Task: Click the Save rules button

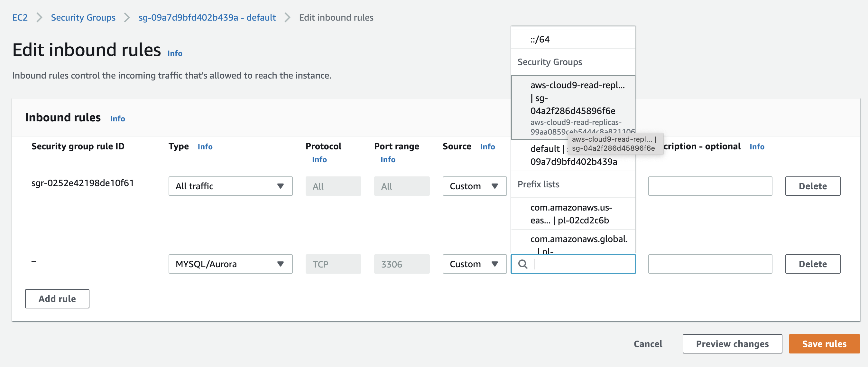Action: click(824, 344)
